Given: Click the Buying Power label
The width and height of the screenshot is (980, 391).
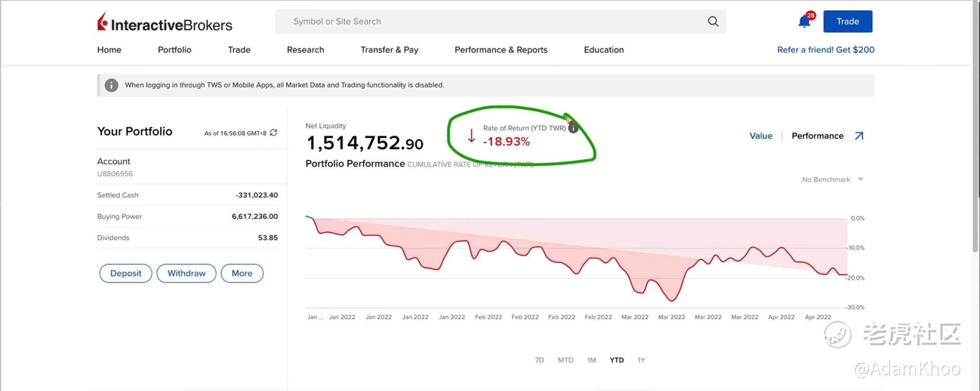Looking at the screenshot, I should (119, 216).
